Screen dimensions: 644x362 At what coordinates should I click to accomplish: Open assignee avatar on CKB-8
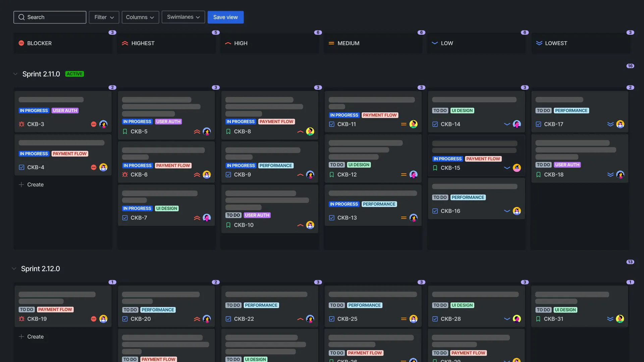pyautogui.click(x=310, y=131)
